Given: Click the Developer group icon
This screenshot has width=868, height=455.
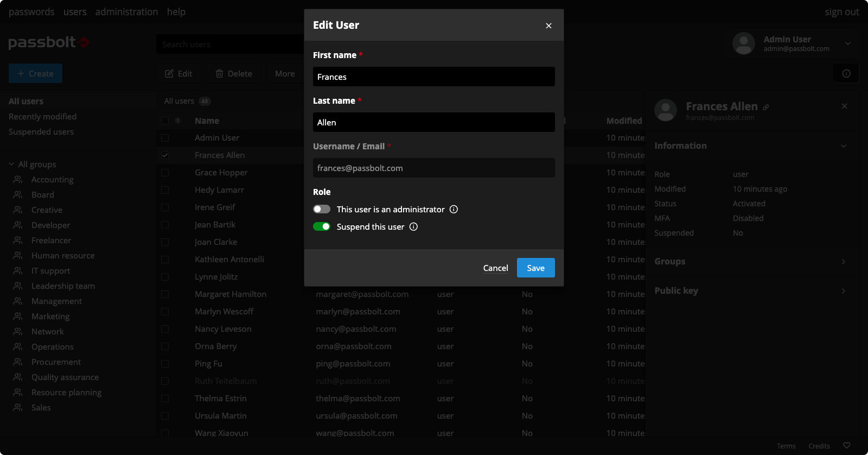Looking at the screenshot, I should 18,225.
